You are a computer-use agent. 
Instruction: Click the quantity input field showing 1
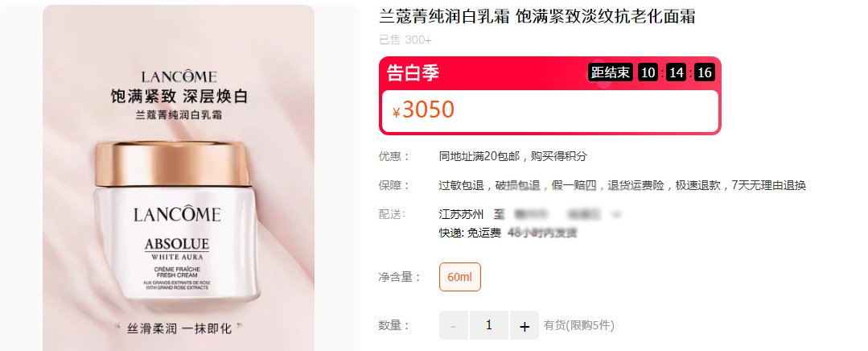pyautogui.click(x=489, y=325)
